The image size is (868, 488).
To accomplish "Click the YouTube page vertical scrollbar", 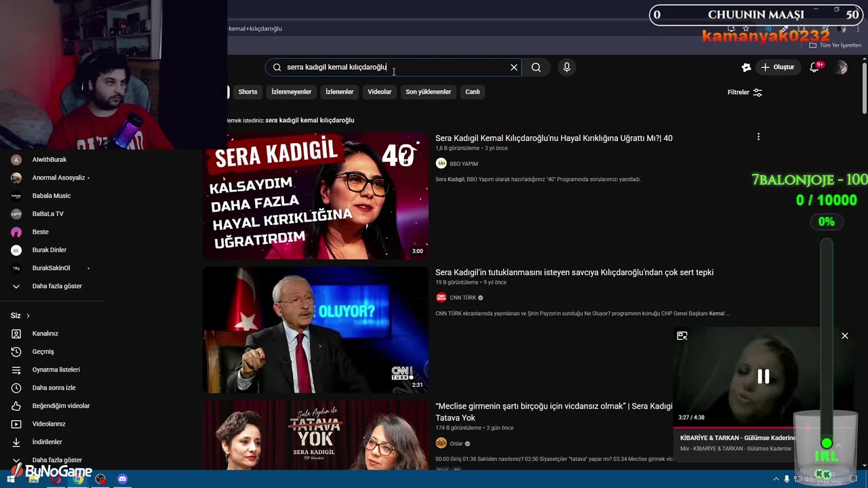I will 864,88.
